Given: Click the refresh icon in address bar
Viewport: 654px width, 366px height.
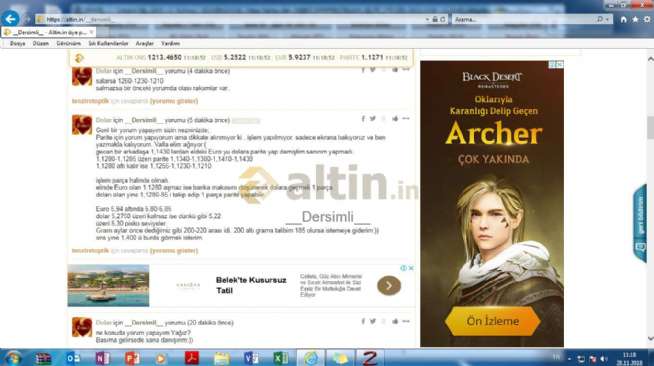Looking at the screenshot, I should (x=443, y=19).
